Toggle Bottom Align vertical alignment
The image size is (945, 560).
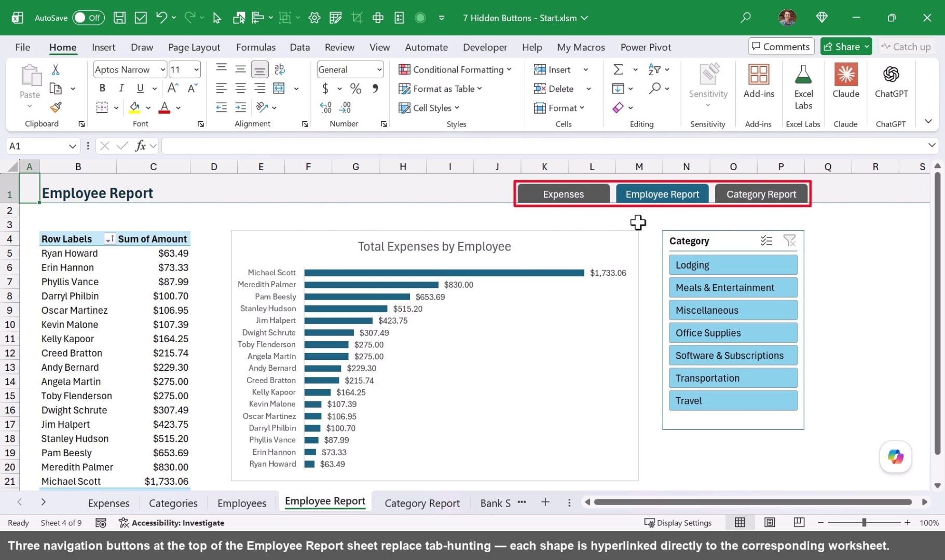click(x=260, y=69)
